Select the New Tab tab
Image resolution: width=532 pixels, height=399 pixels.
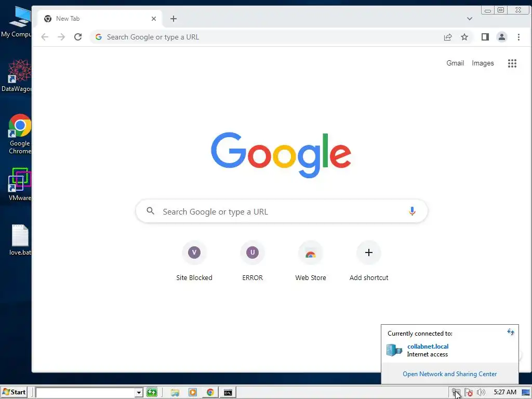(98, 19)
